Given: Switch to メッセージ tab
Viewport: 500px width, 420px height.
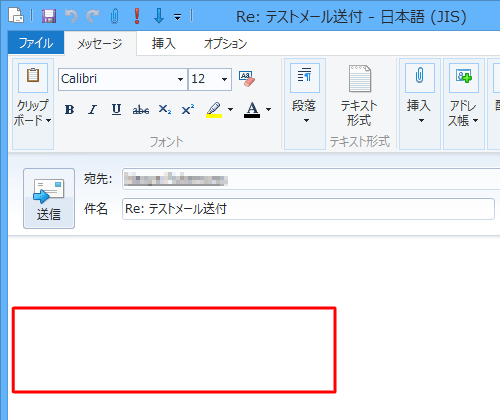Looking at the screenshot, I should click(x=100, y=43).
